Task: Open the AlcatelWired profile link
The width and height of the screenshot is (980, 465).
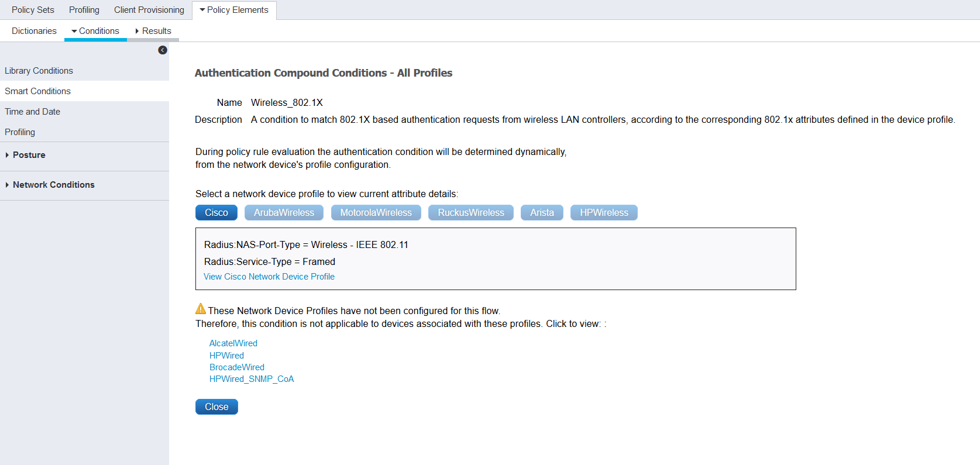Action: point(233,343)
